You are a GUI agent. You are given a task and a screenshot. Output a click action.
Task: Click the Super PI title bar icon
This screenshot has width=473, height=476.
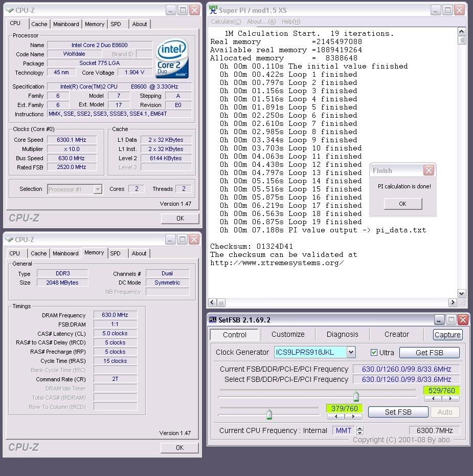pyautogui.click(x=213, y=10)
